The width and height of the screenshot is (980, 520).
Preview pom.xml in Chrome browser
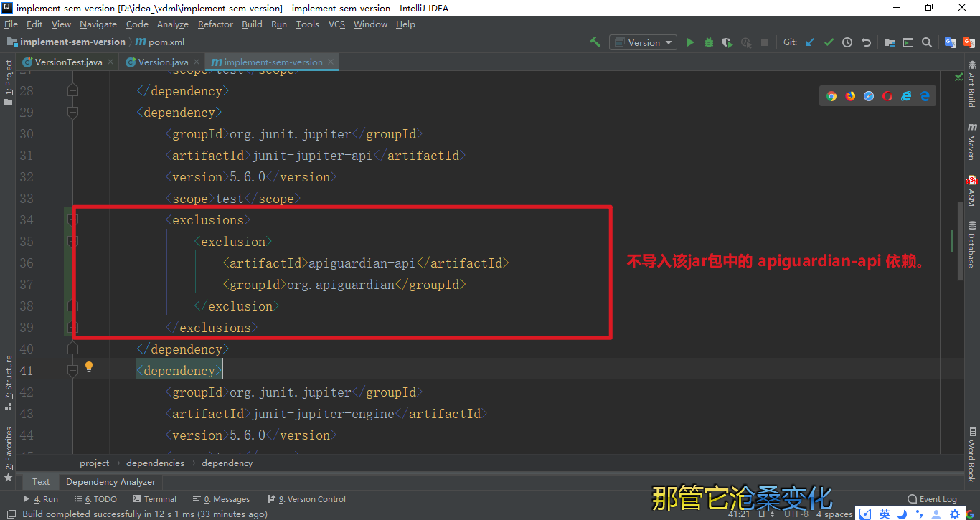click(x=831, y=96)
